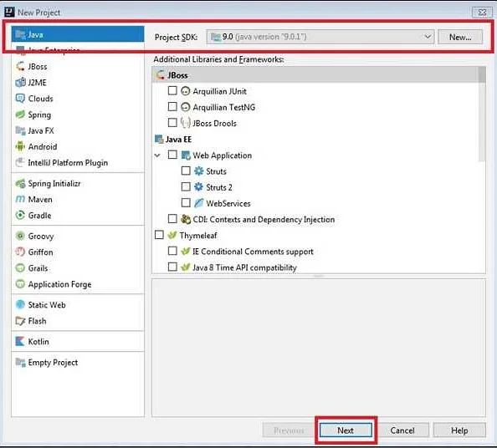Click the JBoss Drools braces icon
Image resolution: width=497 pixels, height=448 pixels.
click(x=186, y=123)
